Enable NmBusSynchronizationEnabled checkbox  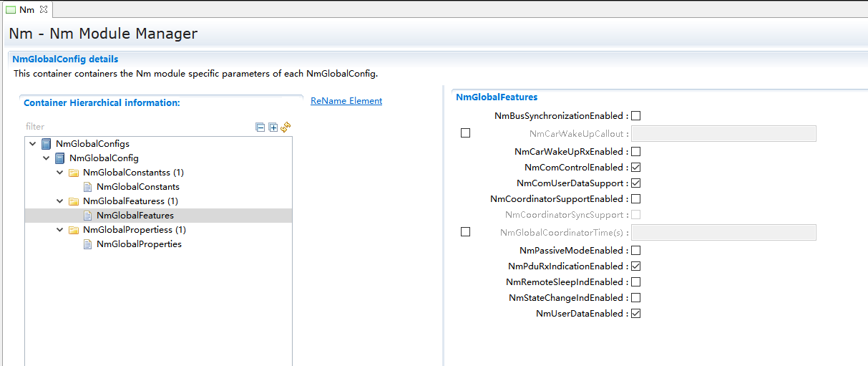click(635, 115)
